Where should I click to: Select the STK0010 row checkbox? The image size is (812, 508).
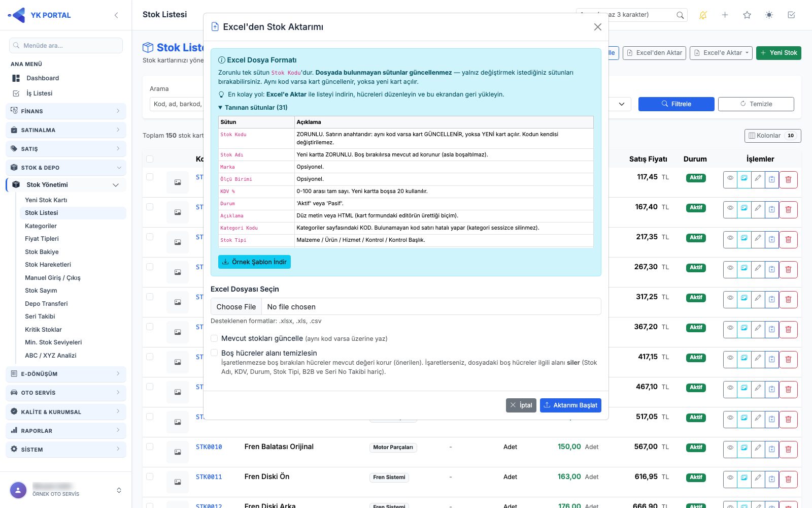[150, 447]
